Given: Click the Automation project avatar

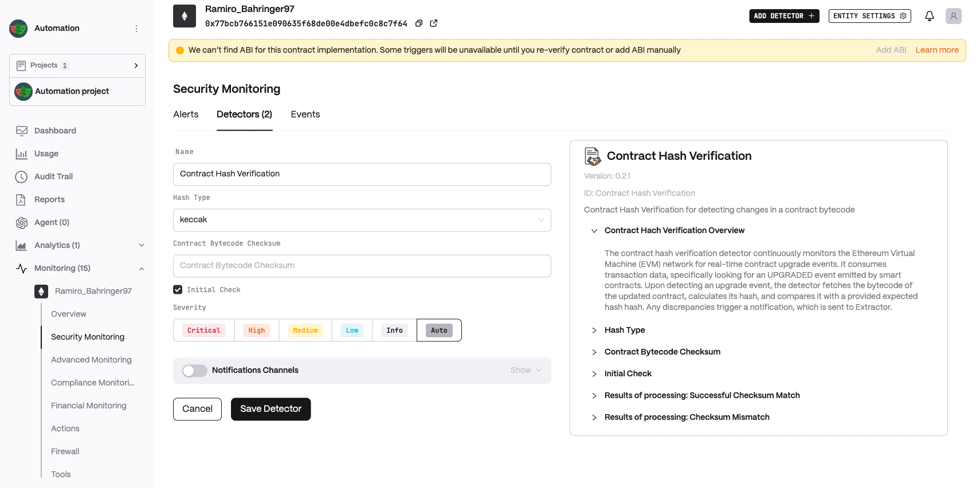Looking at the screenshot, I should tap(23, 91).
